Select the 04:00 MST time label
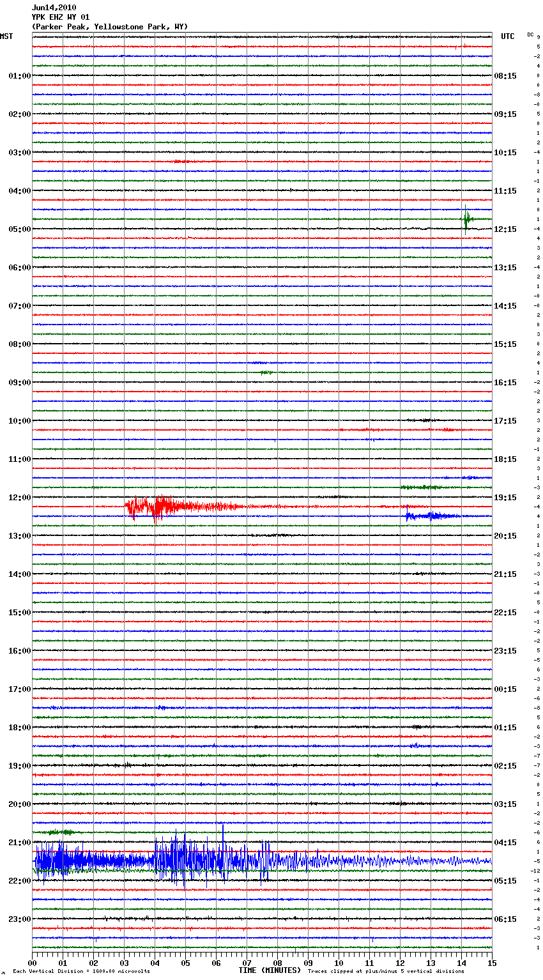Screen dimensions: 543x980 click(x=20, y=191)
